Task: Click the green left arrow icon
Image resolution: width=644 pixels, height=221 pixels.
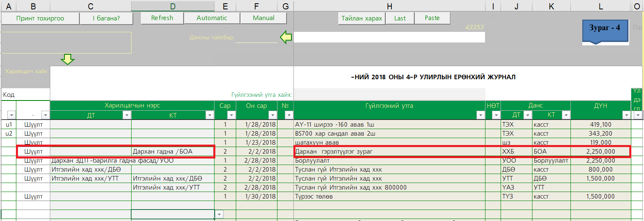Action: click(286, 37)
